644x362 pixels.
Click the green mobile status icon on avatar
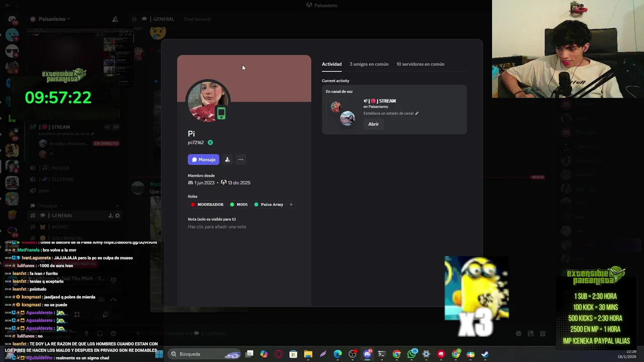tap(221, 114)
